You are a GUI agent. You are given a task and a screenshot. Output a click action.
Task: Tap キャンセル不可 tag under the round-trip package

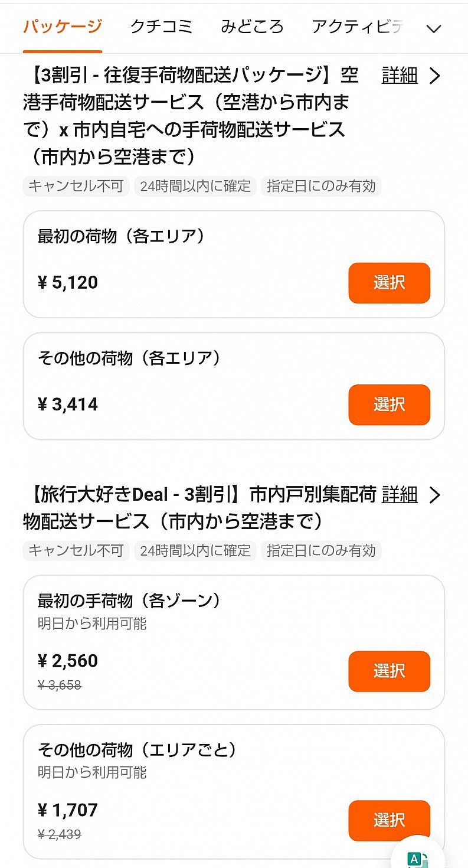pos(76,186)
